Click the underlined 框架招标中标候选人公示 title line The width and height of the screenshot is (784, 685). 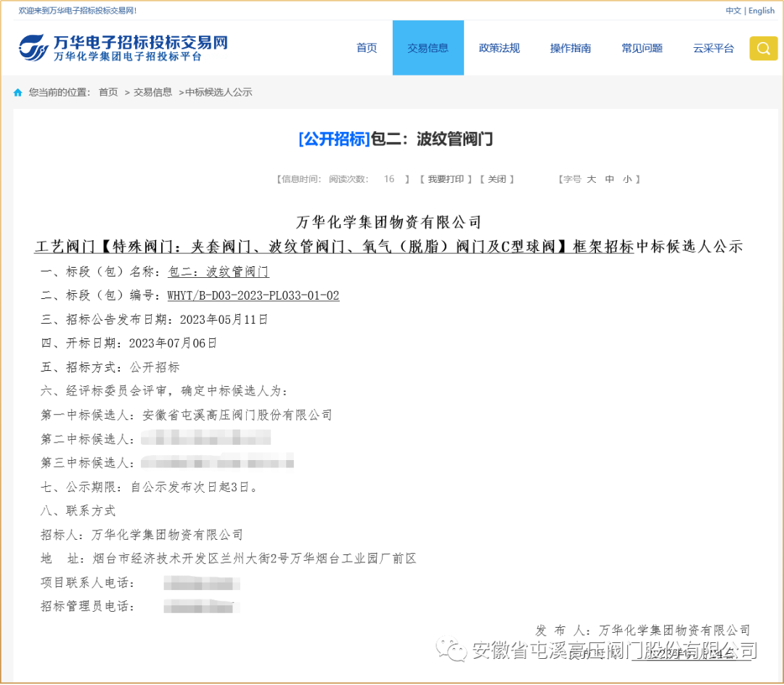[388, 246]
